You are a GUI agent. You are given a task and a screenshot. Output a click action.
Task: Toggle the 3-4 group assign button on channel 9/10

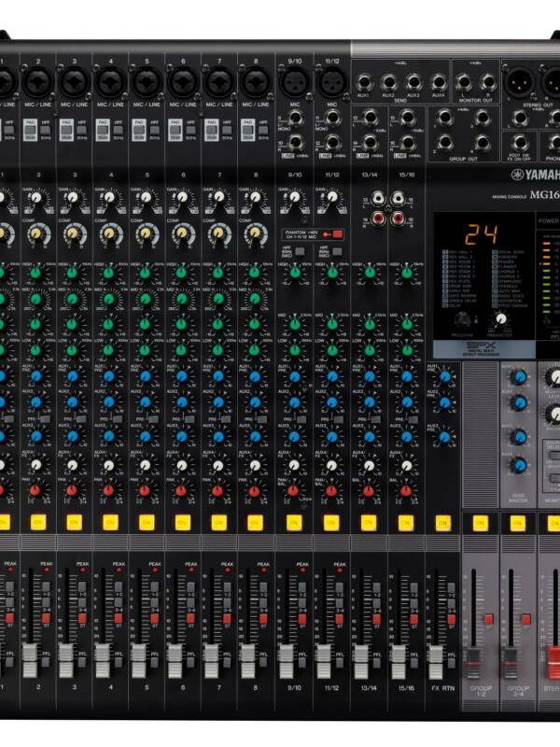[302, 603]
